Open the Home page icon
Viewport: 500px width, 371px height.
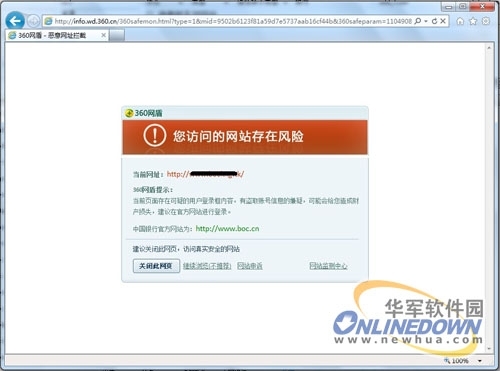point(460,21)
